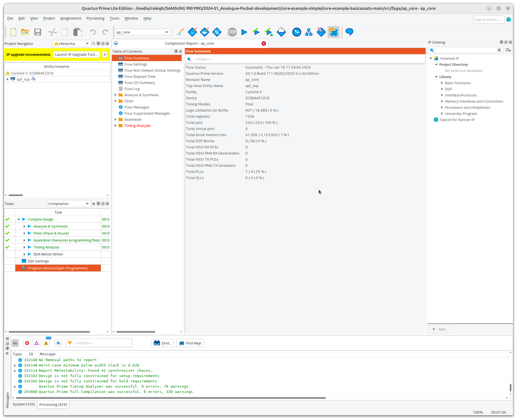Open the Processing menu

(x=95, y=18)
